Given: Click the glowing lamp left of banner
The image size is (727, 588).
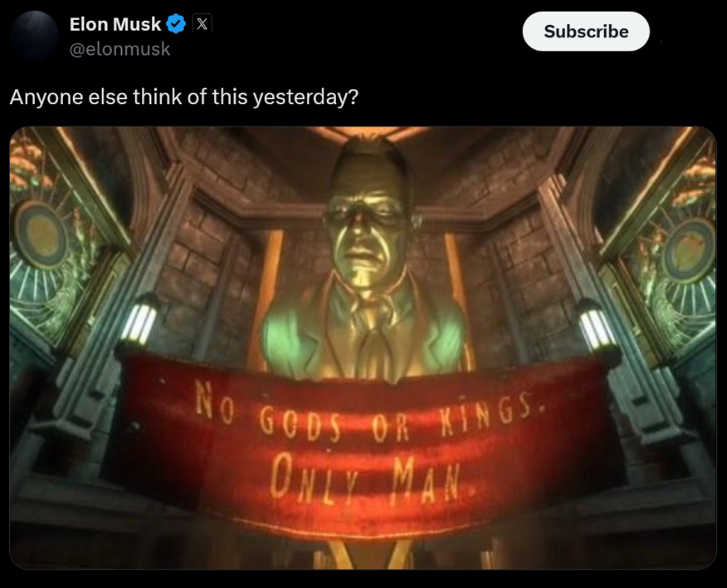Looking at the screenshot, I should tap(139, 323).
